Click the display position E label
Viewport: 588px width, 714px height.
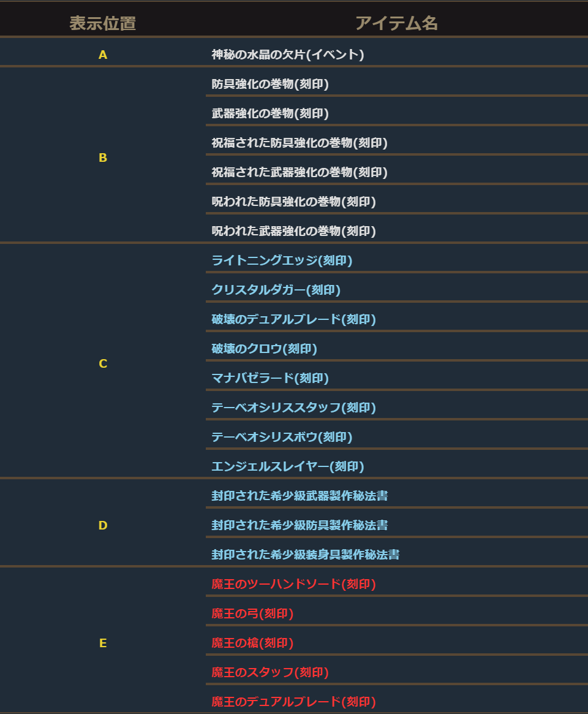pyautogui.click(x=103, y=644)
